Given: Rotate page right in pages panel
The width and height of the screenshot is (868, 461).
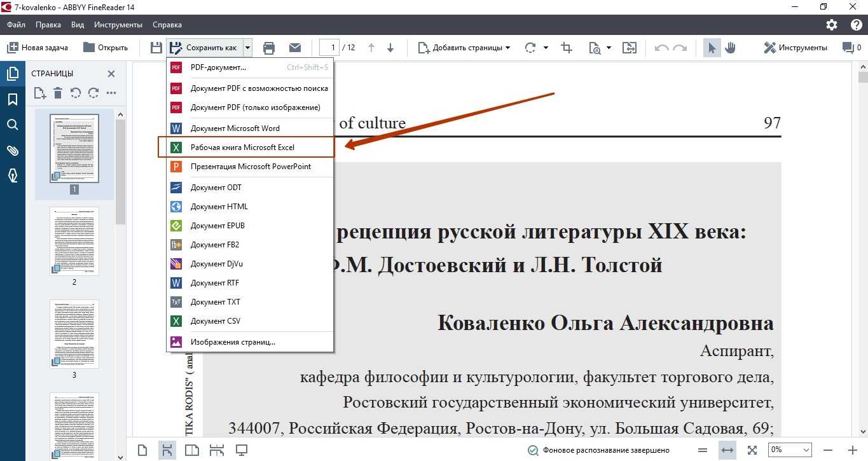Looking at the screenshot, I should coord(93,93).
